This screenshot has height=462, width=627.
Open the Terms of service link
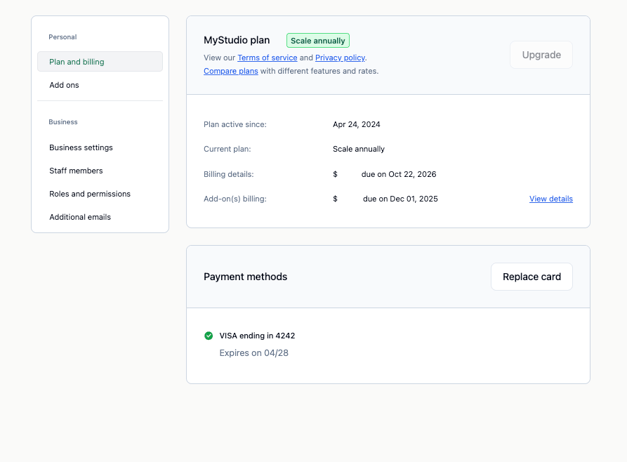pyautogui.click(x=267, y=58)
